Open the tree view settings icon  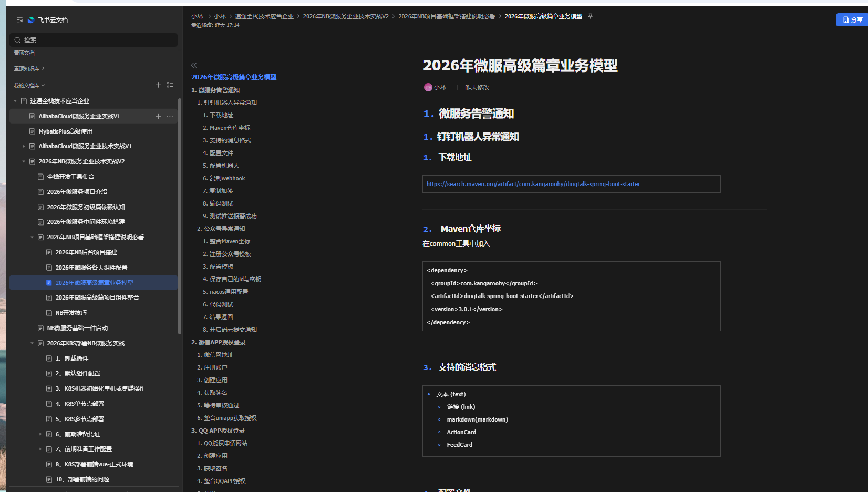click(170, 85)
